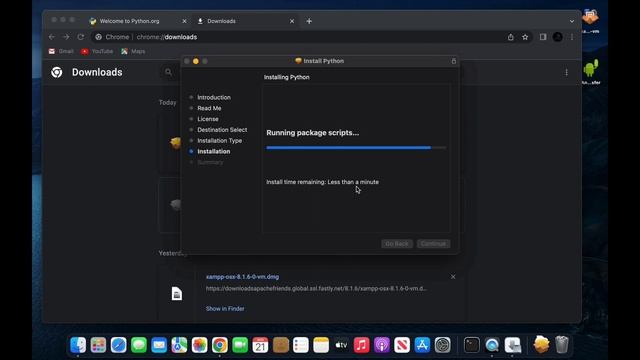The height and width of the screenshot is (360, 640).
Task: Click Installer package icon in dock
Action: point(542,344)
